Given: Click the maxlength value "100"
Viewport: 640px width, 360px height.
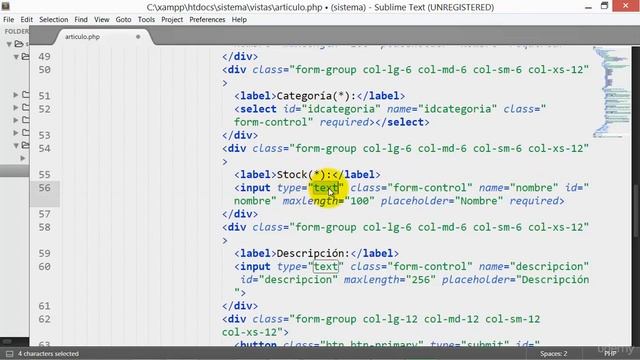Looking at the screenshot, I should [x=359, y=201].
